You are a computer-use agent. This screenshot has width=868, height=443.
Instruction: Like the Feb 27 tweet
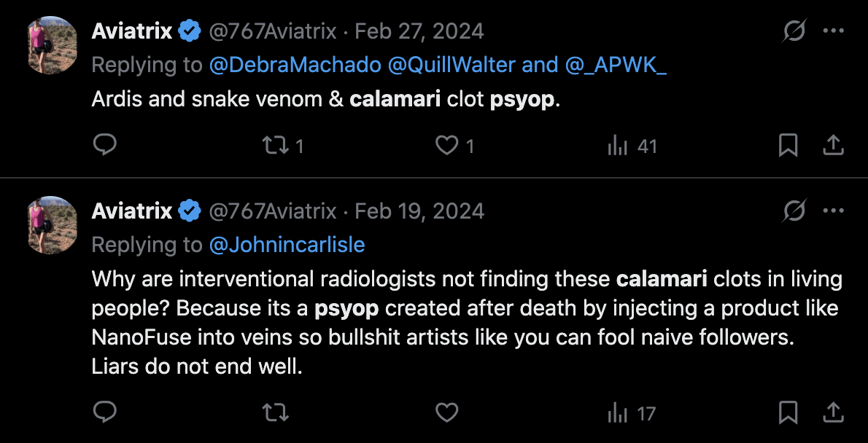pos(446,146)
